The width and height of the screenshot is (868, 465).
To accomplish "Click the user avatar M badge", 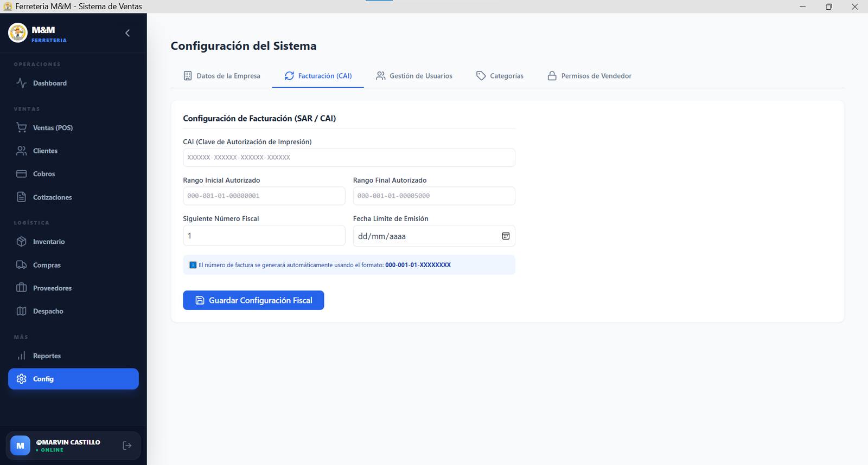I will [x=20, y=445].
